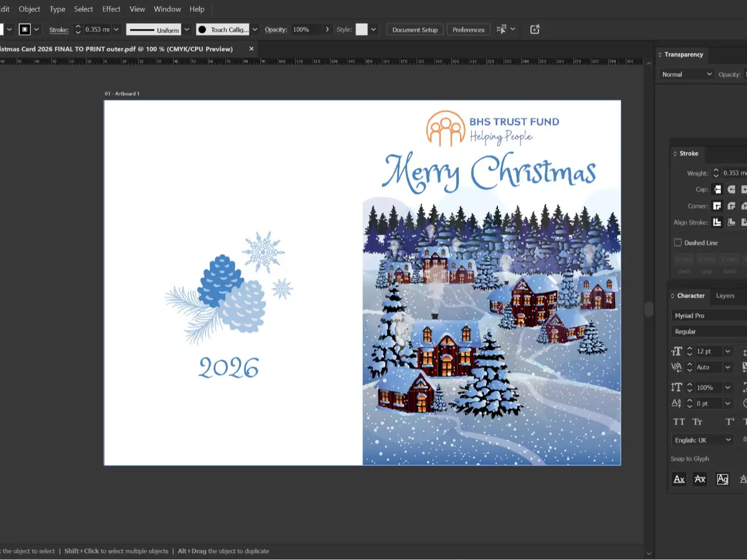Click the Preferences button
This screenshot has width=747, height=560.
(x=468, y=29)
